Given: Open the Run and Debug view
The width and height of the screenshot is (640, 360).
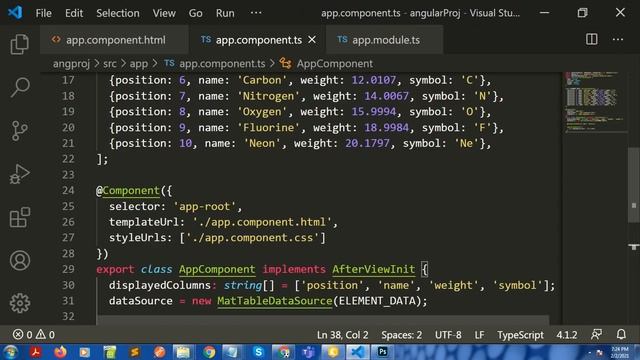Looking at the screenshot, I should [20, 174].
